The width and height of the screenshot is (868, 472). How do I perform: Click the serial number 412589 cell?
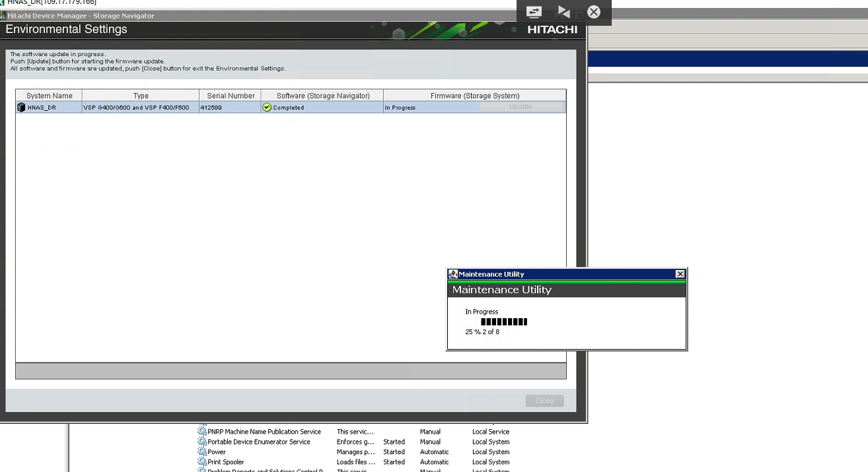pyautogui.click(x=231, y=108)
